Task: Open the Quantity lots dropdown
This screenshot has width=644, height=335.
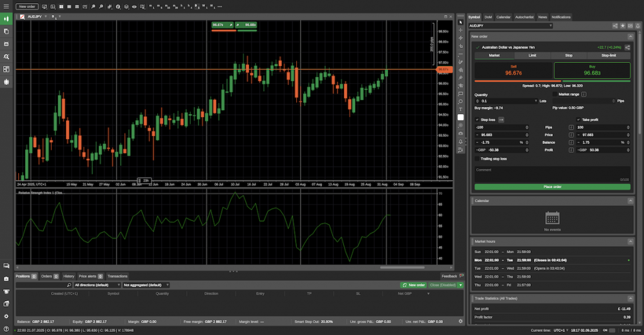Action: (536, 101)
